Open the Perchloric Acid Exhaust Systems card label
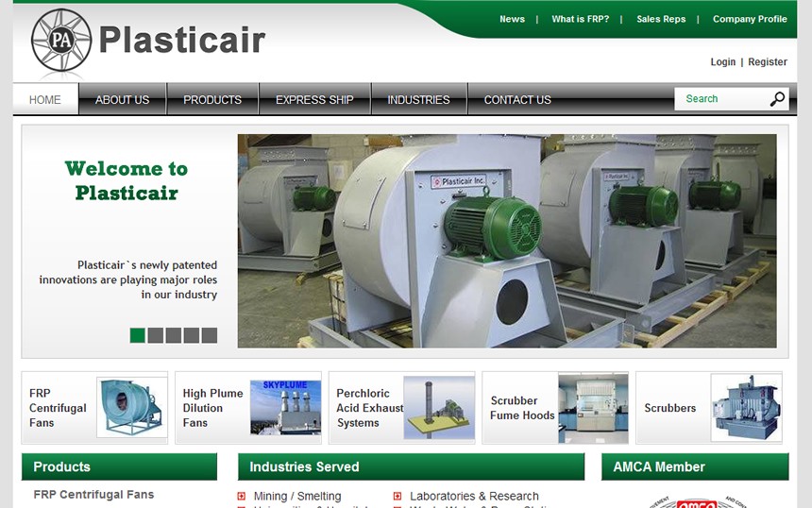Image resolution: width=812 pixels, height=508 pixels. [x=370, y=408]
